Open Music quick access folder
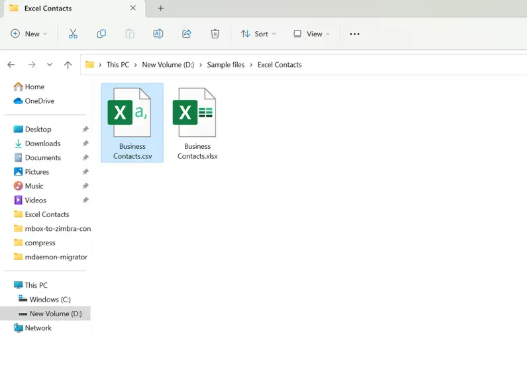 pyautogui.click(x=29, y=186)
